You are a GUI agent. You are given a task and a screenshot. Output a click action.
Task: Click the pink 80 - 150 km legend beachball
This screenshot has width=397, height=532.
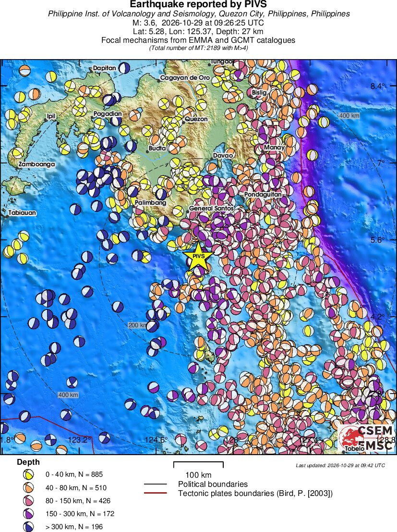(x=28, y=501)
